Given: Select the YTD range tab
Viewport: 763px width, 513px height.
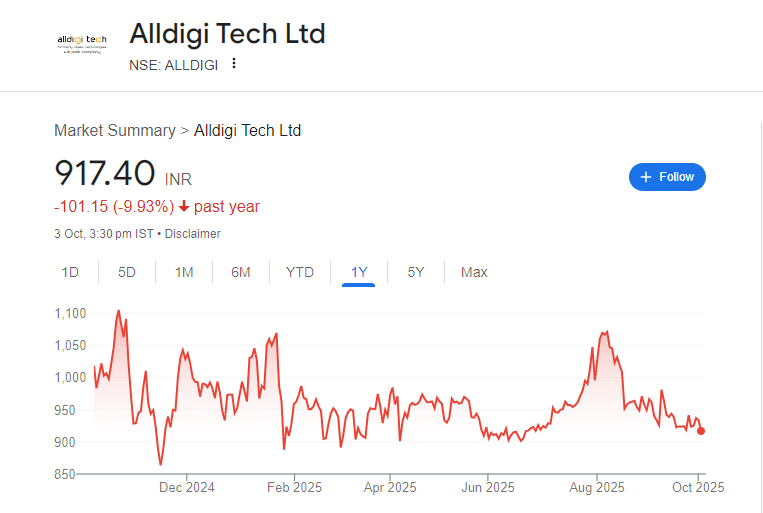Looking at the screenshot, I should pos(300,272).
